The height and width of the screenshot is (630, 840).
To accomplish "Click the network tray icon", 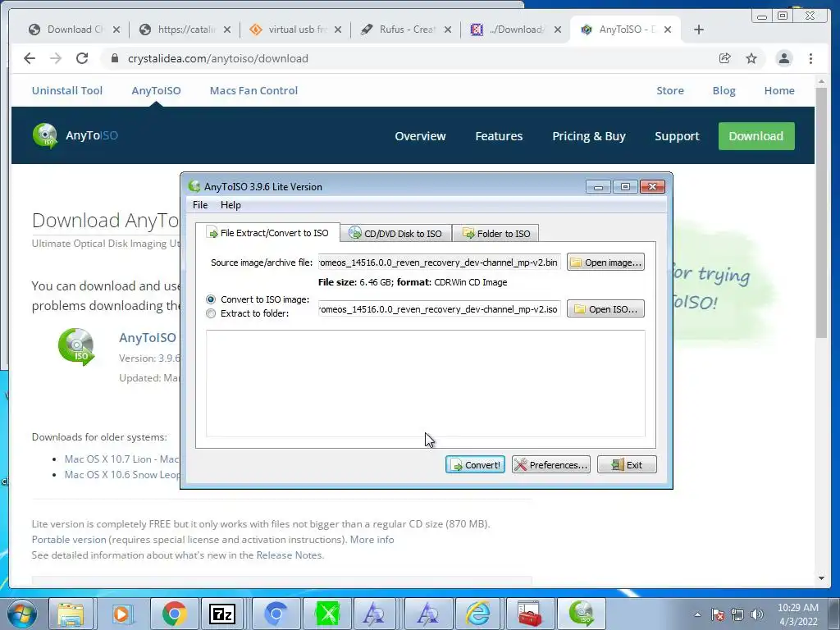I will pos(737,614).
